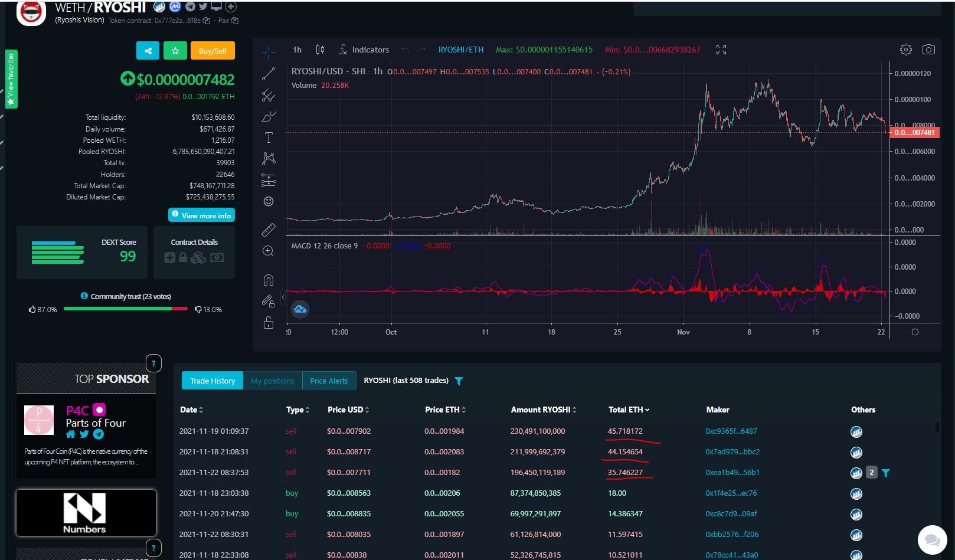This screenshot has width=955, height=560.
Task: Select the XABCD pattern tool
Action: tap(269, 159)
